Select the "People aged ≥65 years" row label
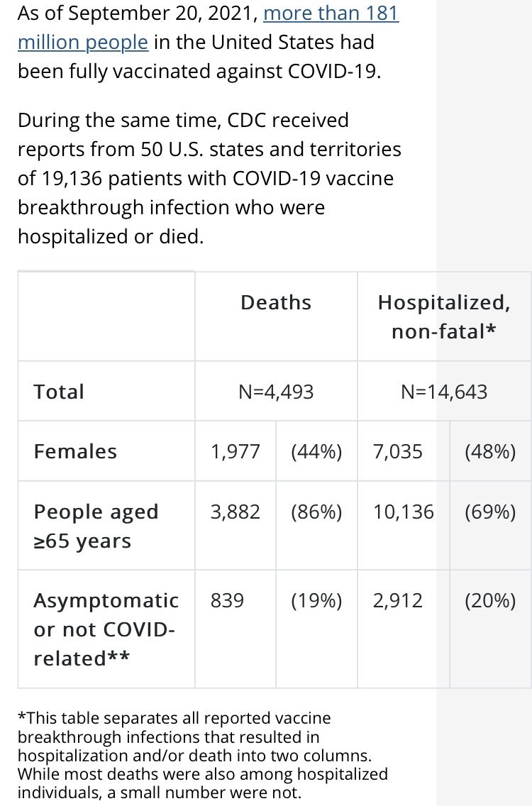This screenshot has width=532, height=806. (96, 526)
